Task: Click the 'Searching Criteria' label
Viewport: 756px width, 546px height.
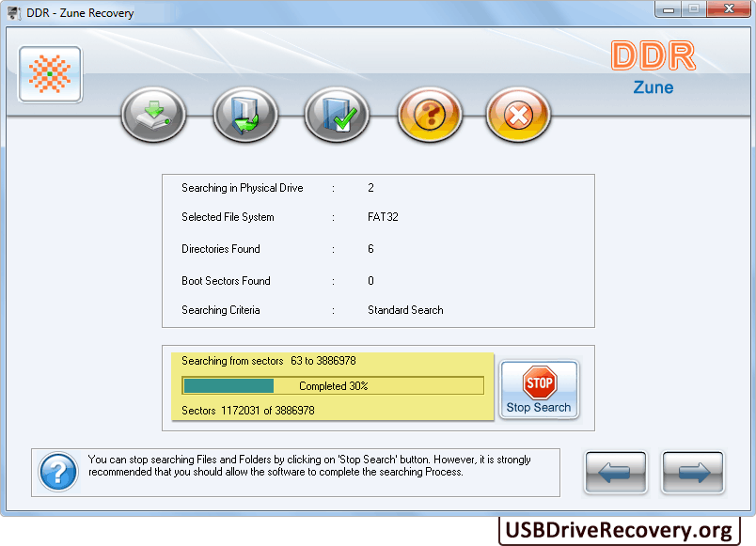Action: pos(220,310)
